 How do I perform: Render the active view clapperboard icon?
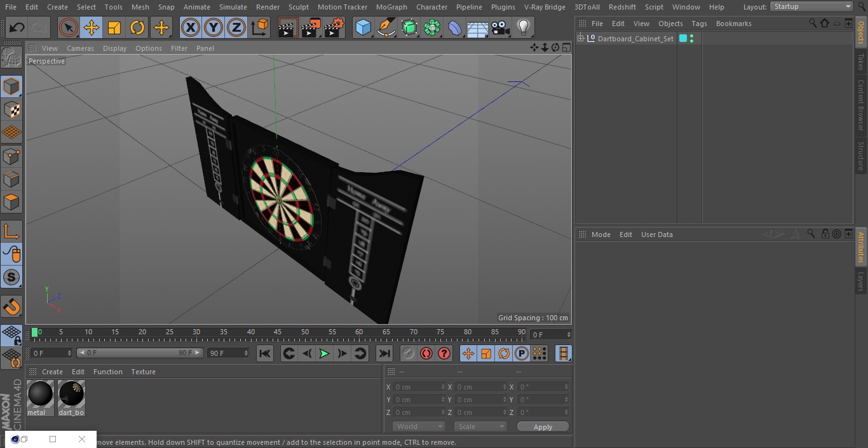[x=288, y=27]
